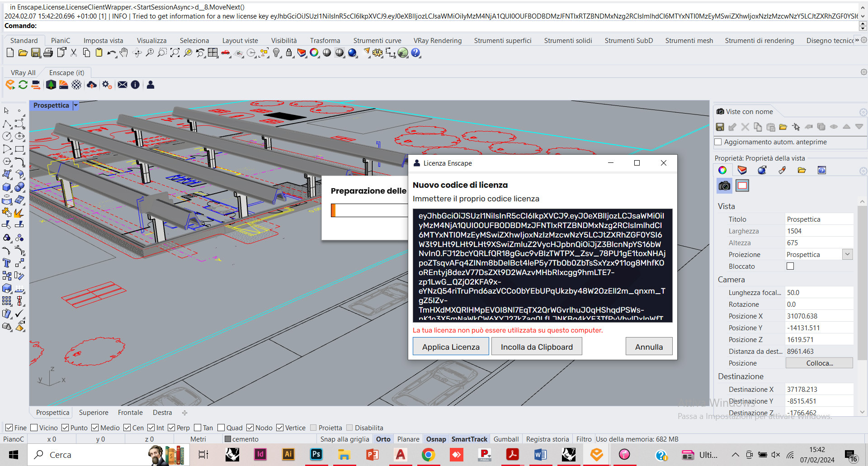868x466 pixels.
Task: Select the Box solid tool in left sidebar
Action: 7,187
